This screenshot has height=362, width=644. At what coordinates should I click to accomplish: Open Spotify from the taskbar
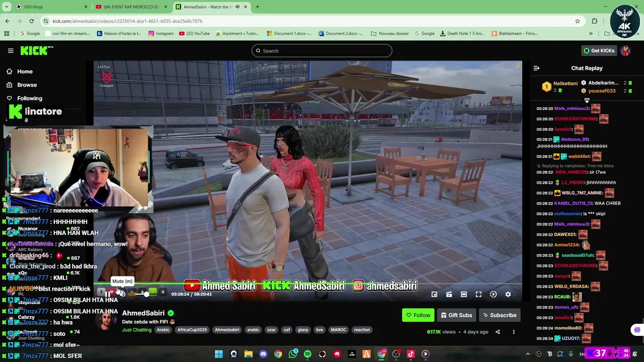pos(307,354)
